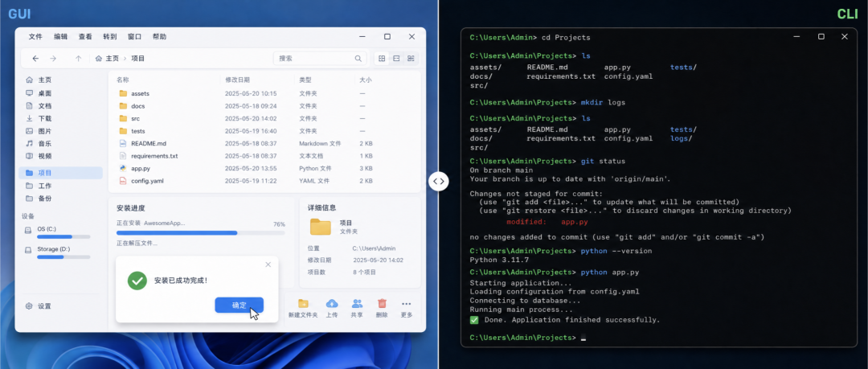Sort by the 修改日期 column header

237,80
